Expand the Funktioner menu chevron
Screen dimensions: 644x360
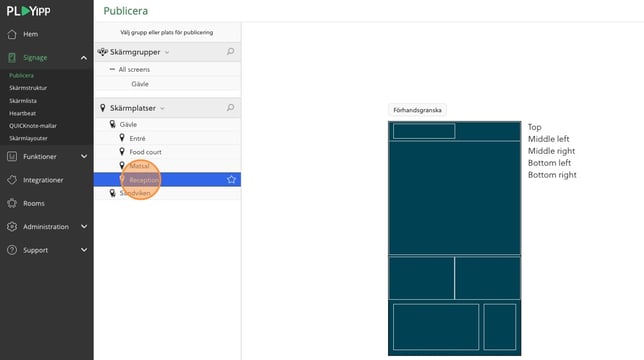84,156
